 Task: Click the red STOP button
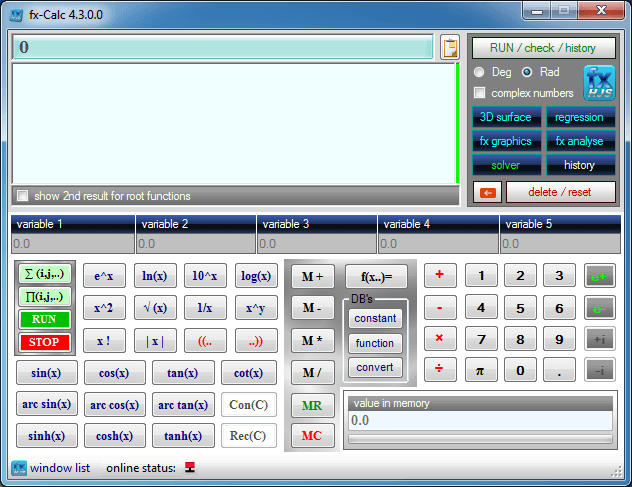tap(45, 342)
